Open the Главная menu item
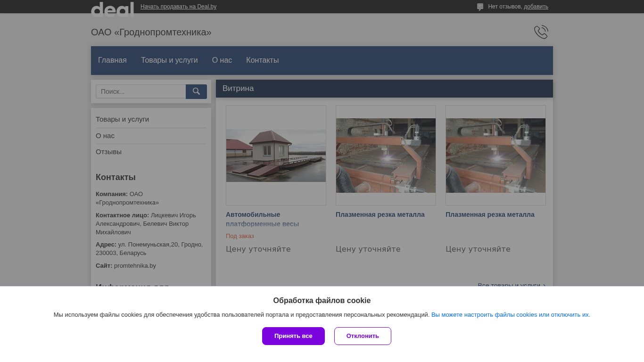 pos(112,60)
